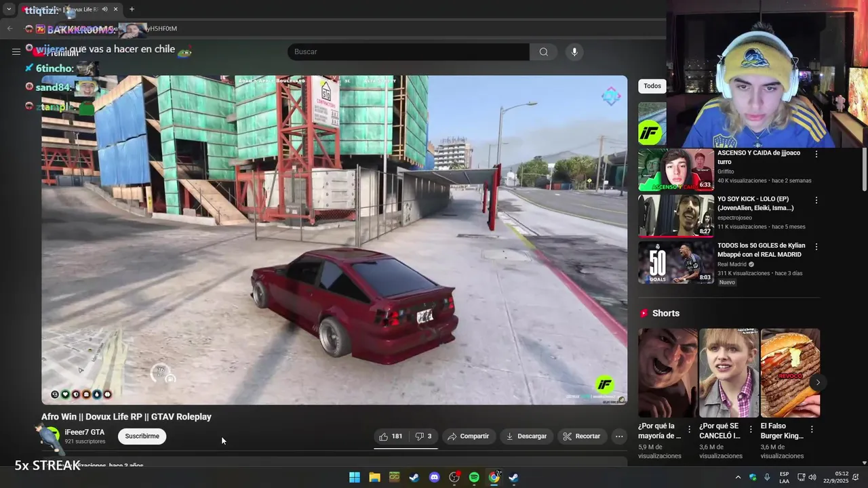This screenshot has width=868, height=488.
Task: Like the video with thumbs-up 181
Action: tap(391, 436)
